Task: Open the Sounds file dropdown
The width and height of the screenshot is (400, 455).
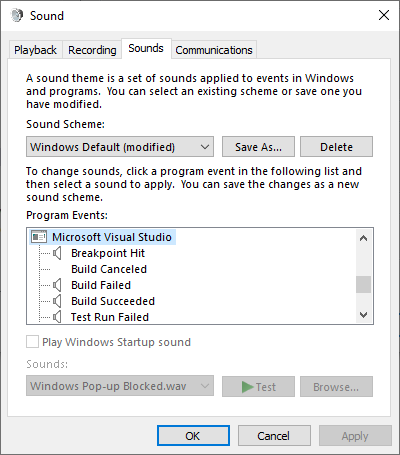Action: point(120,386)
